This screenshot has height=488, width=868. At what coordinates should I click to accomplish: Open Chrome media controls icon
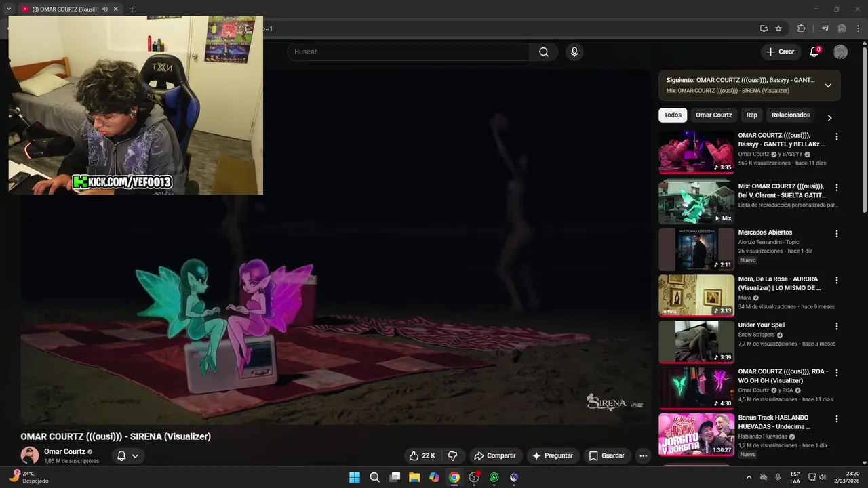point(825,28)
